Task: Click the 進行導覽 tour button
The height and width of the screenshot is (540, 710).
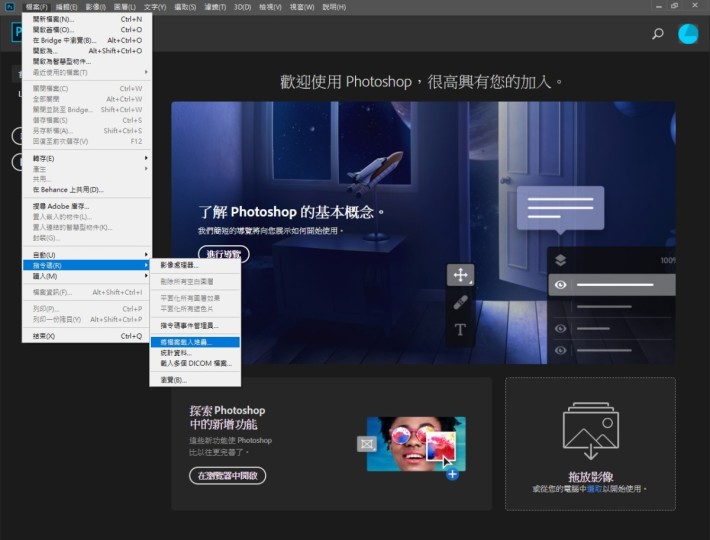Action: pyautogui.click(x=224, y=254)
